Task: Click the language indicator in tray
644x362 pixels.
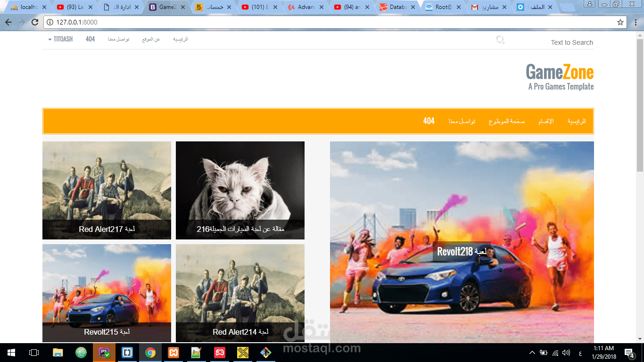Action: (x=579, y=353)
